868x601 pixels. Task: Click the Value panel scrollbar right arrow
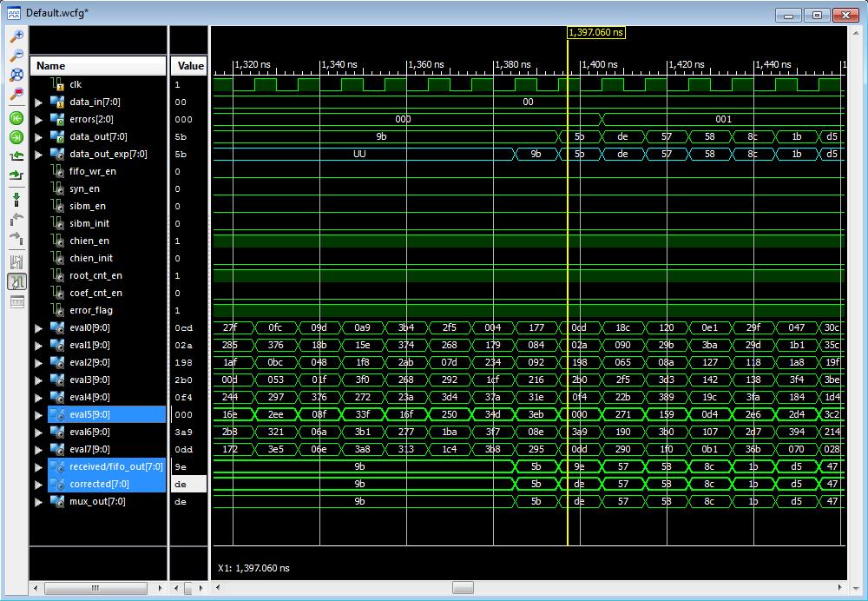pos(201,588)
